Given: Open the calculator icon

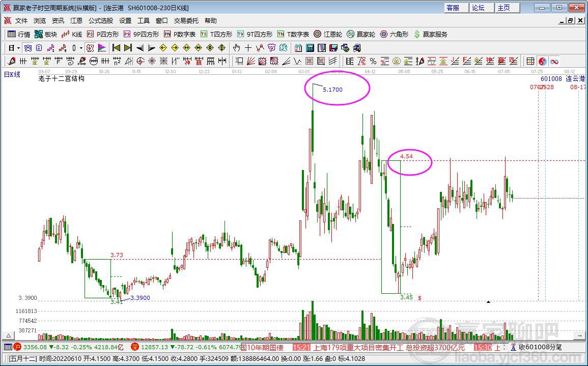Looking at the screenshot, I should 310,48.
